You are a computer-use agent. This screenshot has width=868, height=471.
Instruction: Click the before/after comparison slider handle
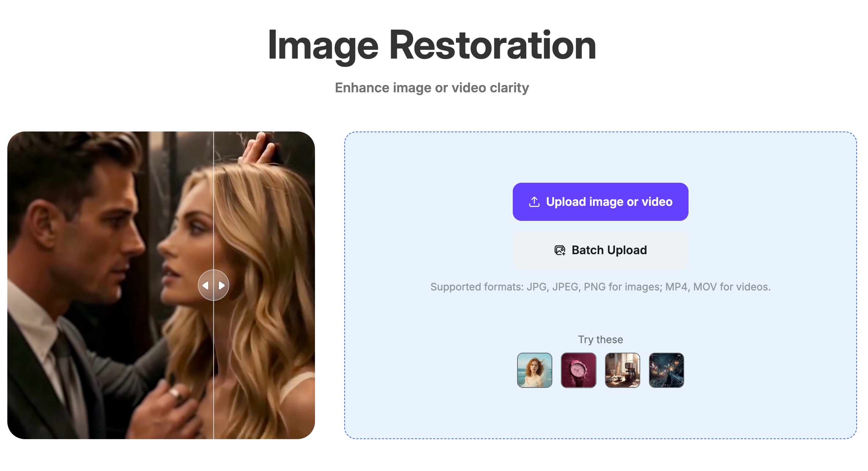[x=214, y=285]
